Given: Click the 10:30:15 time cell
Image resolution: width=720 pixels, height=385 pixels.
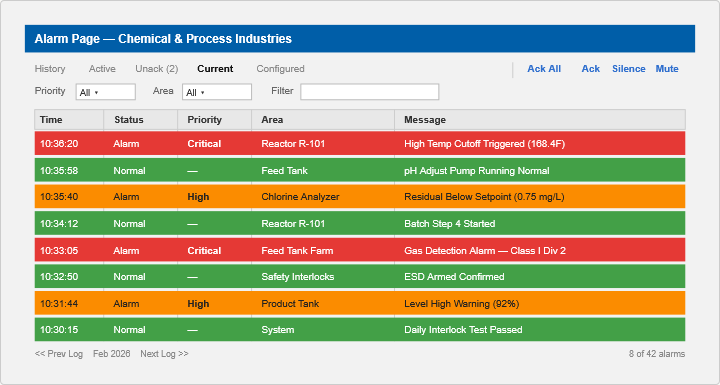Looking at the screenshot, I should [x=59, y=330].
